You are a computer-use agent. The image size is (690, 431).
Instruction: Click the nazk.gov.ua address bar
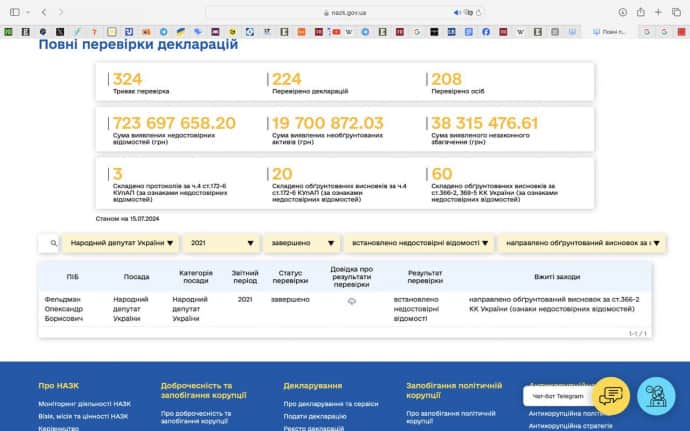pyautogui.click(x=345, y=12)
